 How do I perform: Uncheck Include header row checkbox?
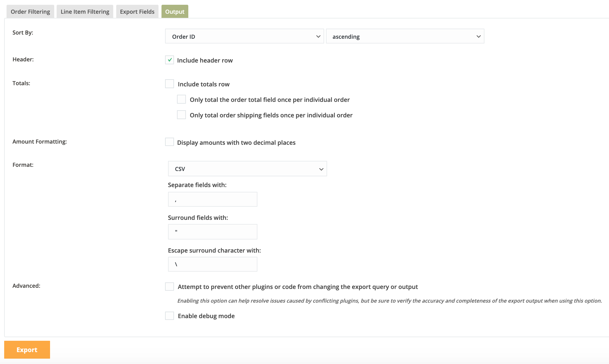click(x=170, y=60)
